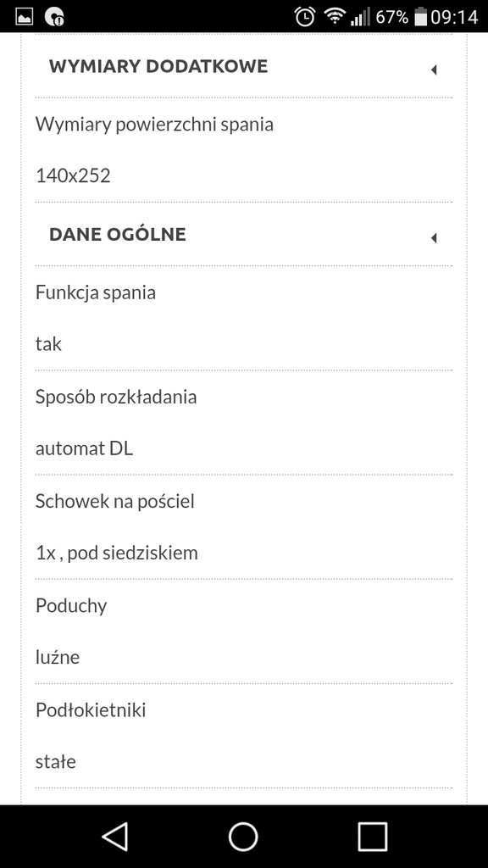Tap the alarm clock status icon
The height and width of the screenshot is (868, 488).
pos(304,17)
